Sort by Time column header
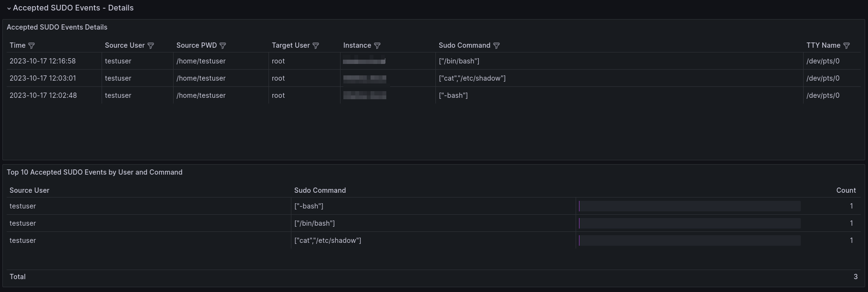868x292 pixels. pyautogui.click(x=18, y=45)
